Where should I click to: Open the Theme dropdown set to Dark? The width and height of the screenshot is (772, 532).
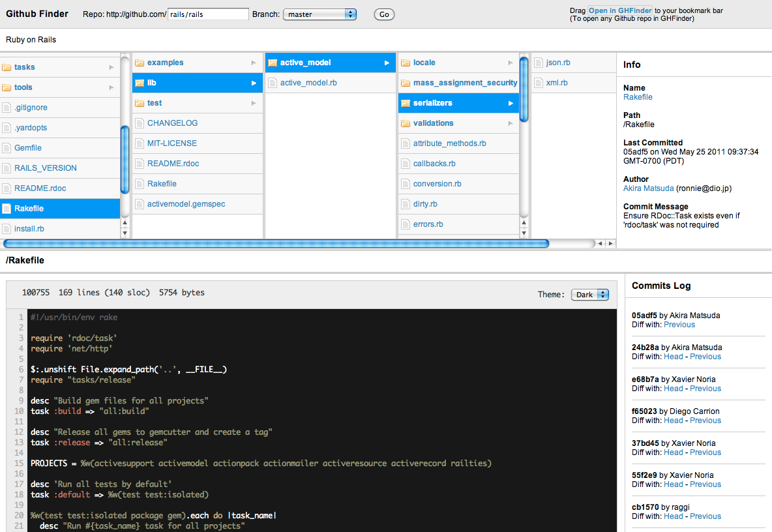pyautogui.click(x=590, y=294)
